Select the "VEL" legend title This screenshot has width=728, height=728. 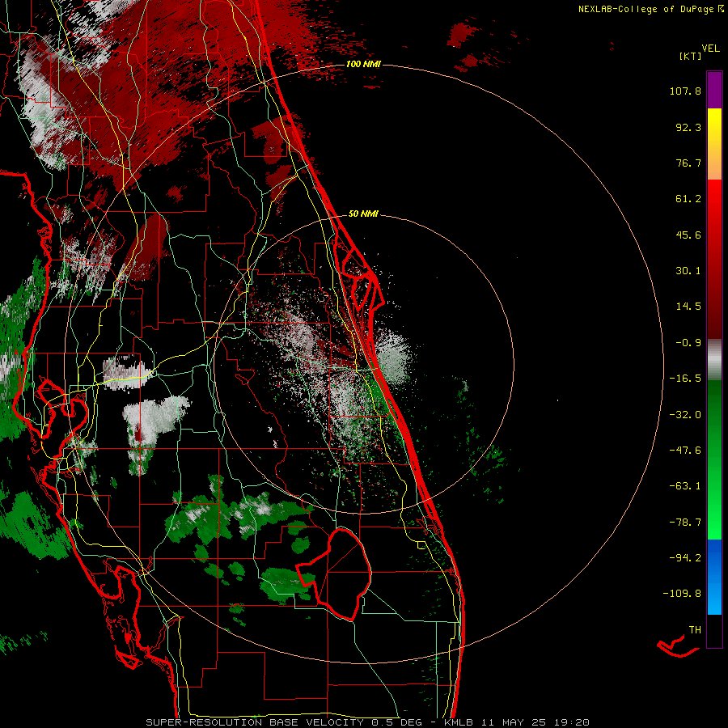click(x=710, y=48)
